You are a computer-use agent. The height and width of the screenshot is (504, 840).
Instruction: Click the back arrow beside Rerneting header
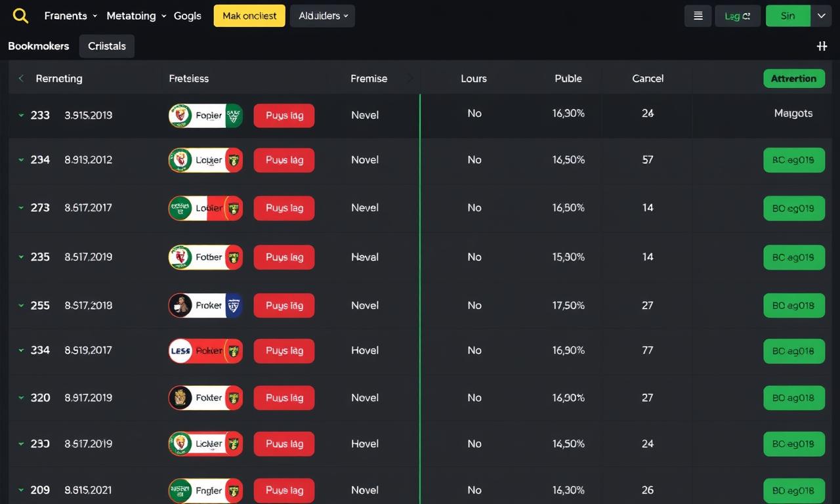pyautogui.click(x=21, y=79)
